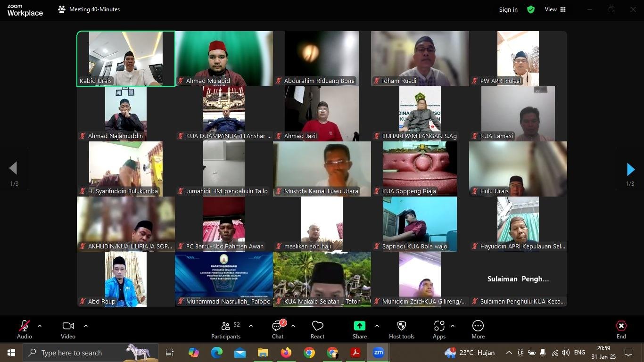Open the Participants list showing 52
The width and height of the screenshot is (644, 362).
(x=226, y=329)
